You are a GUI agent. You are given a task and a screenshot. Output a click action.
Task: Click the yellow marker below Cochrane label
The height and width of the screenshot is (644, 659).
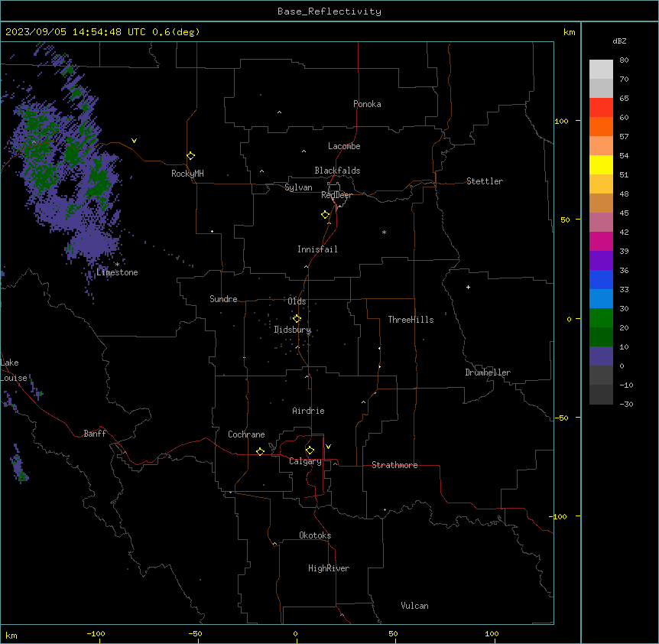[260, 451]
